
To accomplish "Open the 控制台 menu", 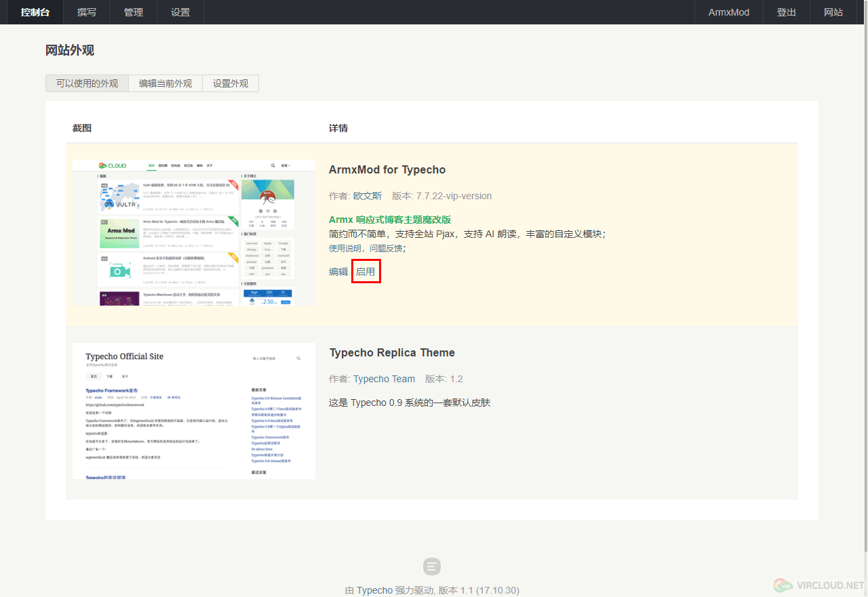I will (35, 12).
